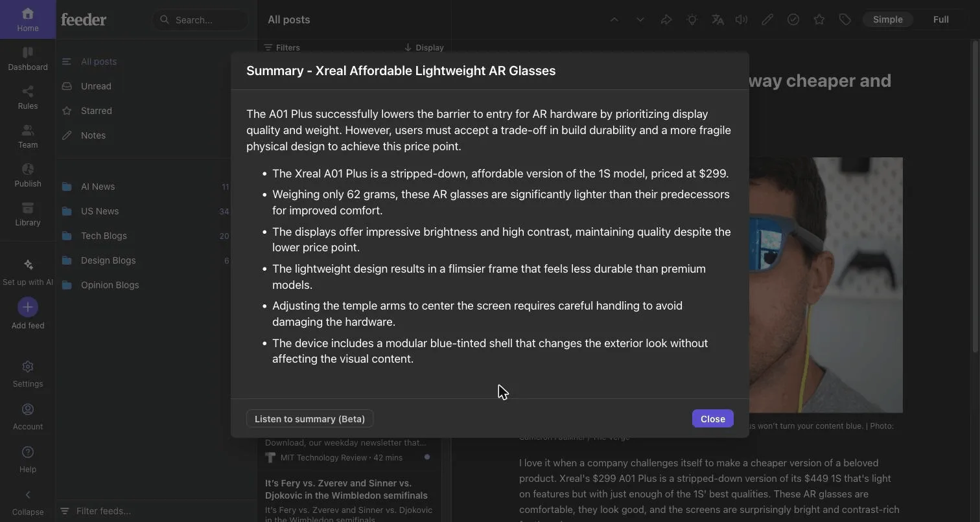Click the feeder logo
980x522 pixels.
[84, 19]
